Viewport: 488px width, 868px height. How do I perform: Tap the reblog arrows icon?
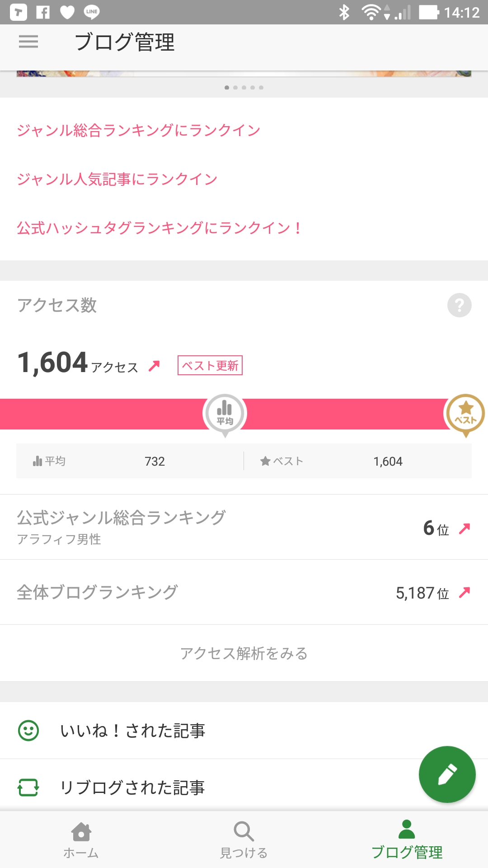[x=28, y=788]
